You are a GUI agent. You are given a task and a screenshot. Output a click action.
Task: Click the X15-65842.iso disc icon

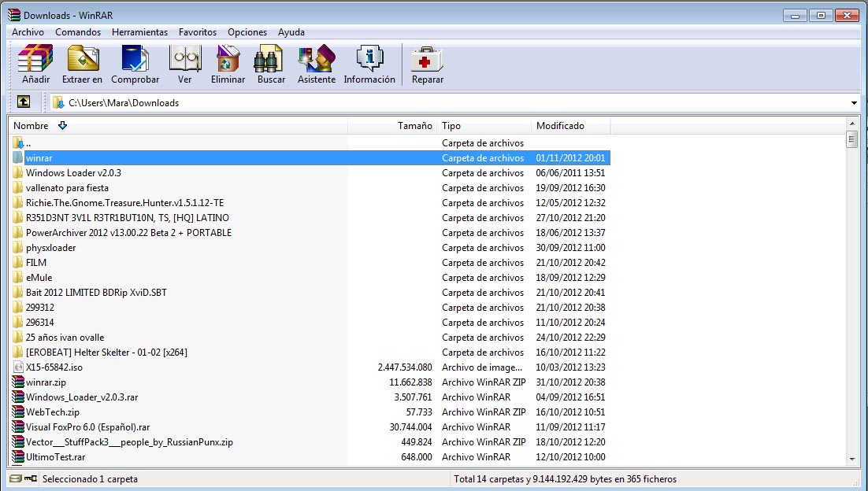click(18, 367)
